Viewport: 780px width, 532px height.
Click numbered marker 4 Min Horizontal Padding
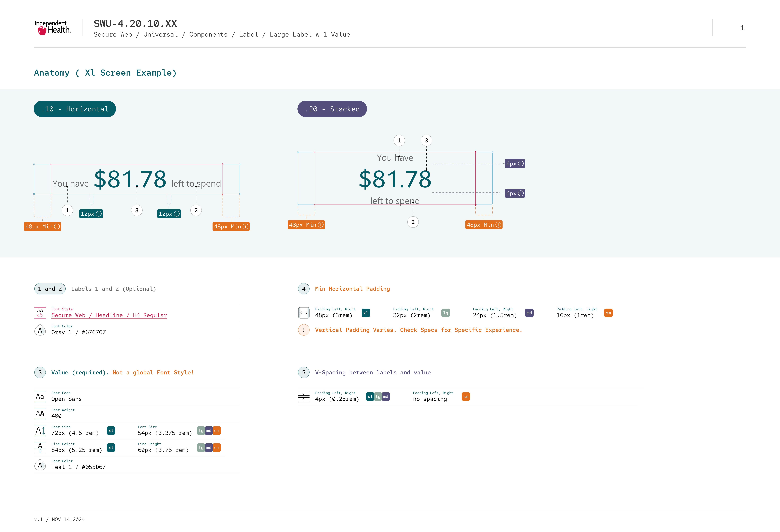pos(304,289)
